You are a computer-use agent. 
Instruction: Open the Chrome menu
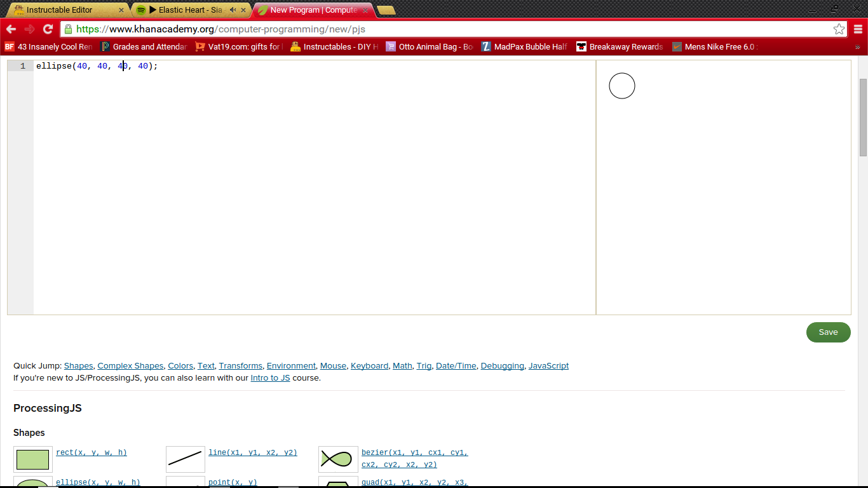(x=858, y=29)
